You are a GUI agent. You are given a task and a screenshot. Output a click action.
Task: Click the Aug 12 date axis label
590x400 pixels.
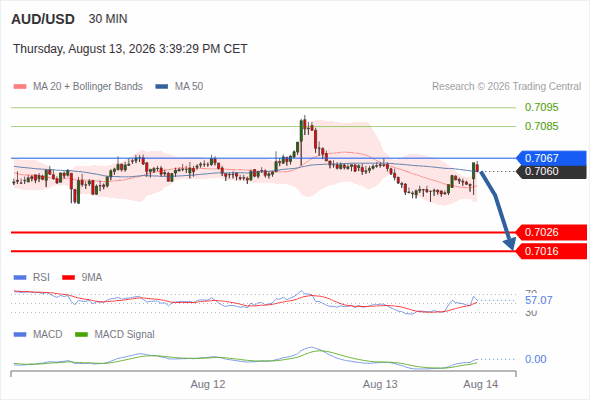click(208, 384)
